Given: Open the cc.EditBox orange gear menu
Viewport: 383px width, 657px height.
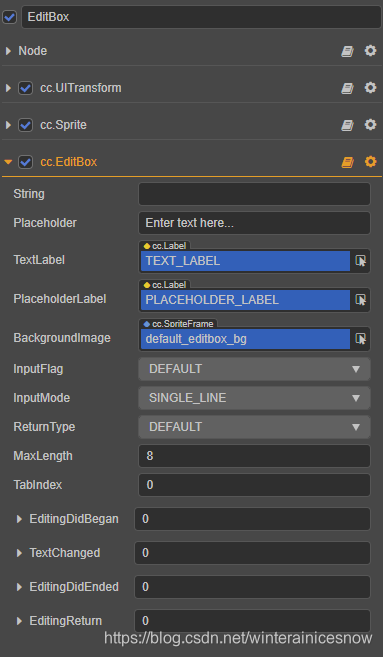Looking at the screenshot, I should [x=370, y=161].
